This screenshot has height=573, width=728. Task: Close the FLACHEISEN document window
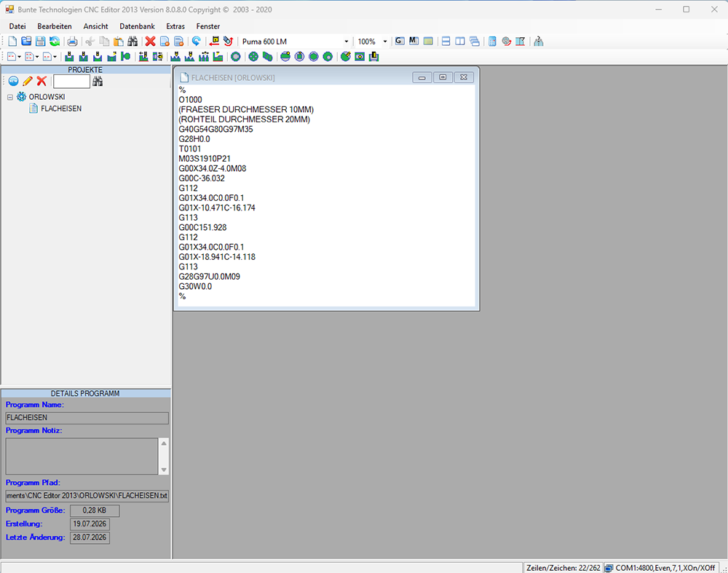(464, 78)
